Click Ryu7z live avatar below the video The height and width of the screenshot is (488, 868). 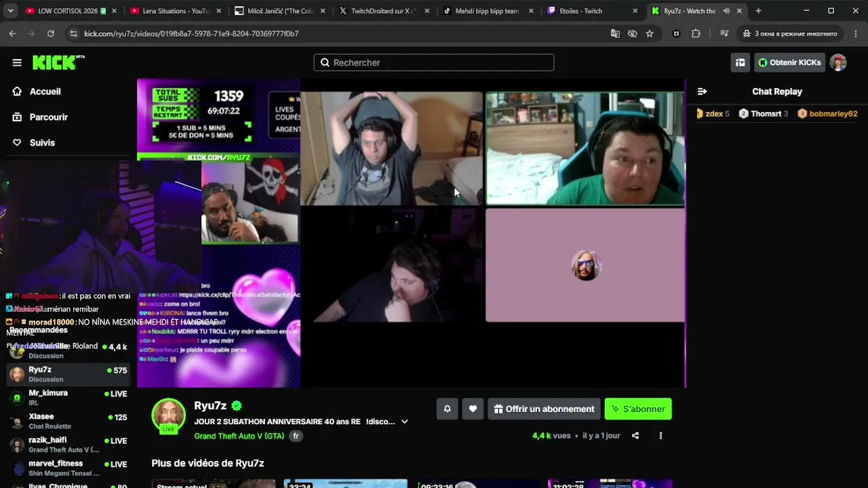coord(168,415)
